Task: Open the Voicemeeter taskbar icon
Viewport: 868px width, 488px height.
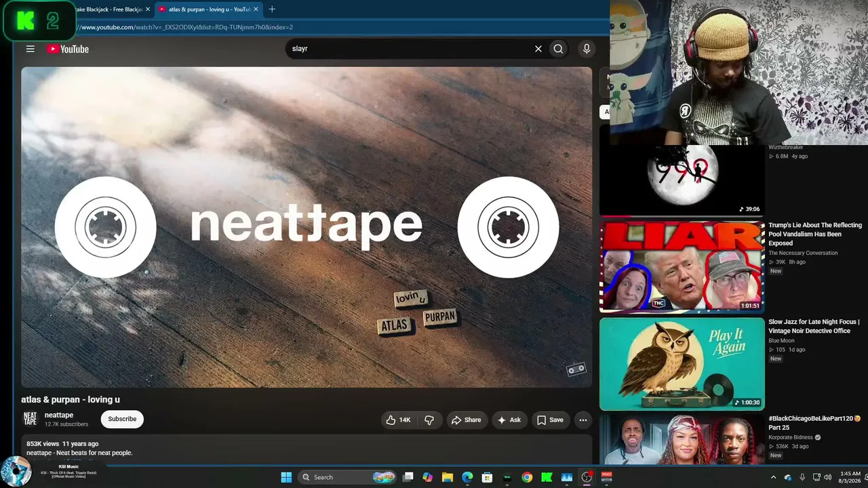Action: [606, 477]
